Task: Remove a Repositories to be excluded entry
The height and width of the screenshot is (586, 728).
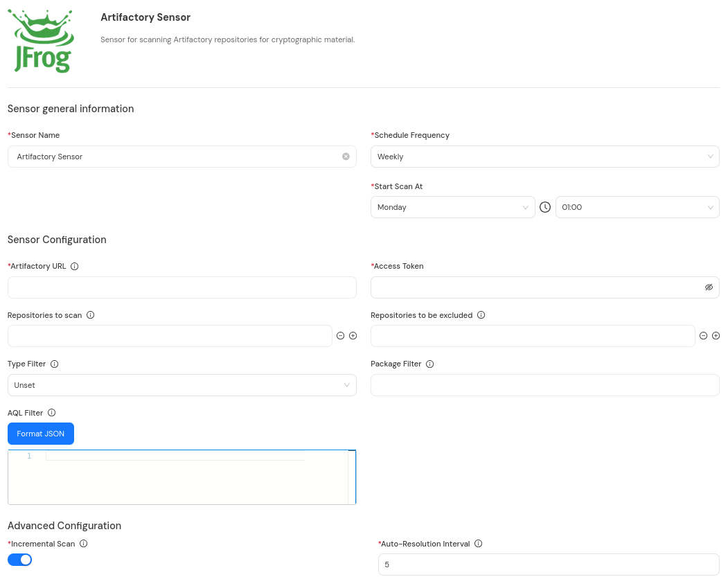Action: pos(703,335)
